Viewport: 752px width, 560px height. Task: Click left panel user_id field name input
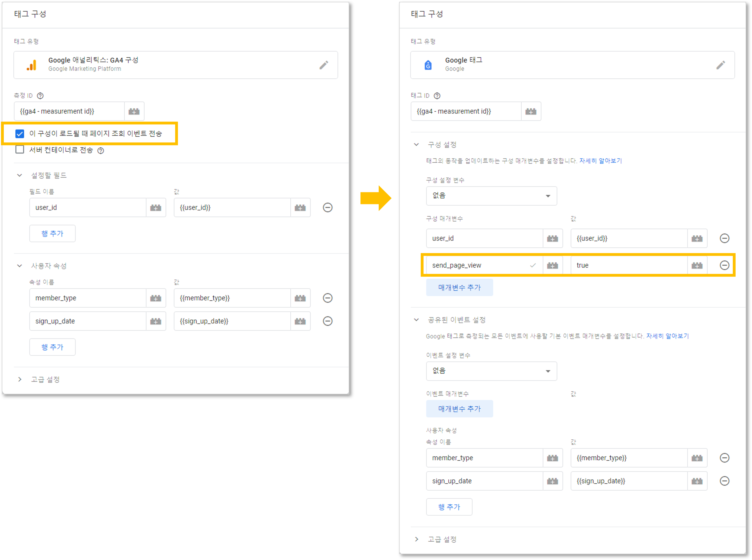click(x=88, y=207)
